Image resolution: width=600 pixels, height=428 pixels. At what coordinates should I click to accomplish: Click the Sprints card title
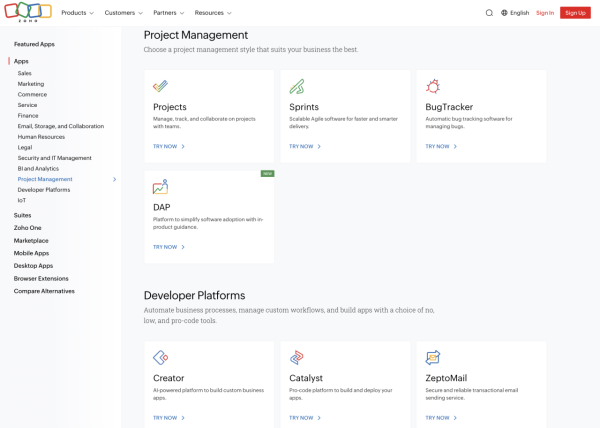[x=304, y=107]
